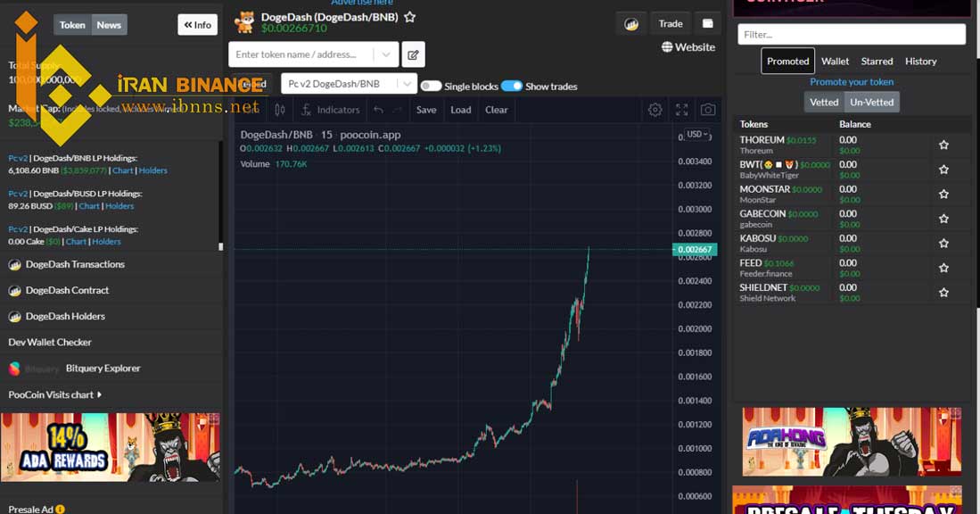980x514 pixels.
Task: Click the token name / address search field
Action: tap(302, 54)
